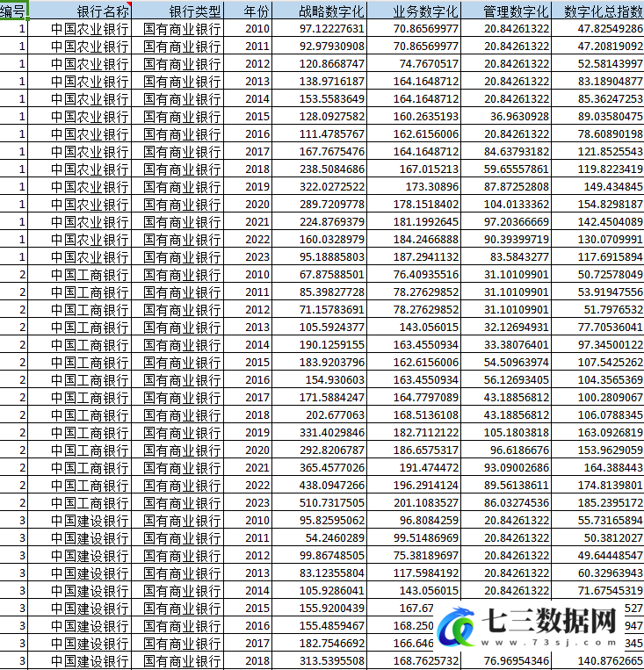The image size is (644, 670).
Task: Click the cell with value 160.0328979
Action: [x=319, y=239]
